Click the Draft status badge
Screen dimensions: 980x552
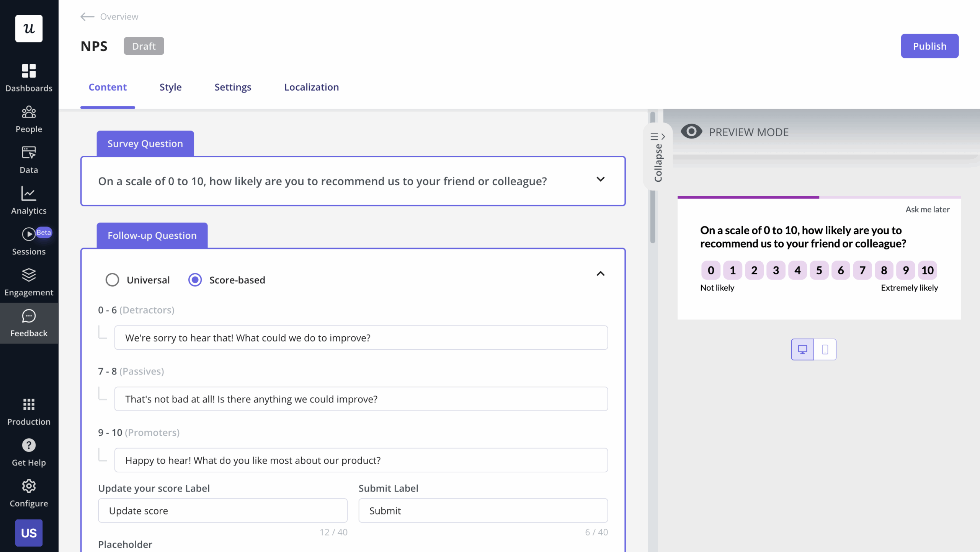point(144,46)
